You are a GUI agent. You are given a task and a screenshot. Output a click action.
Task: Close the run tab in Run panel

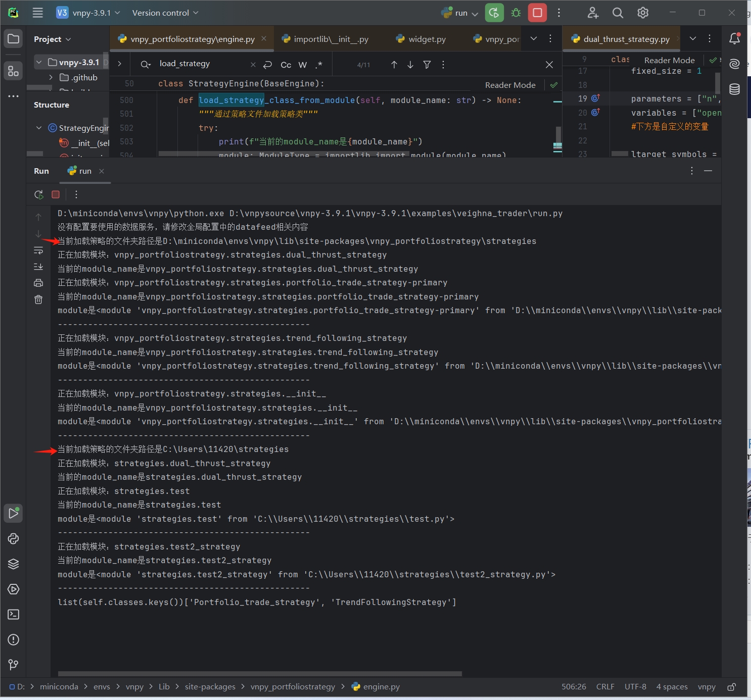click(102, 171)
